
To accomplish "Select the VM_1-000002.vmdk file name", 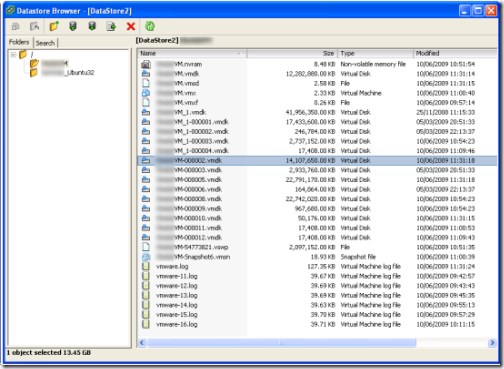I will 192,132.
